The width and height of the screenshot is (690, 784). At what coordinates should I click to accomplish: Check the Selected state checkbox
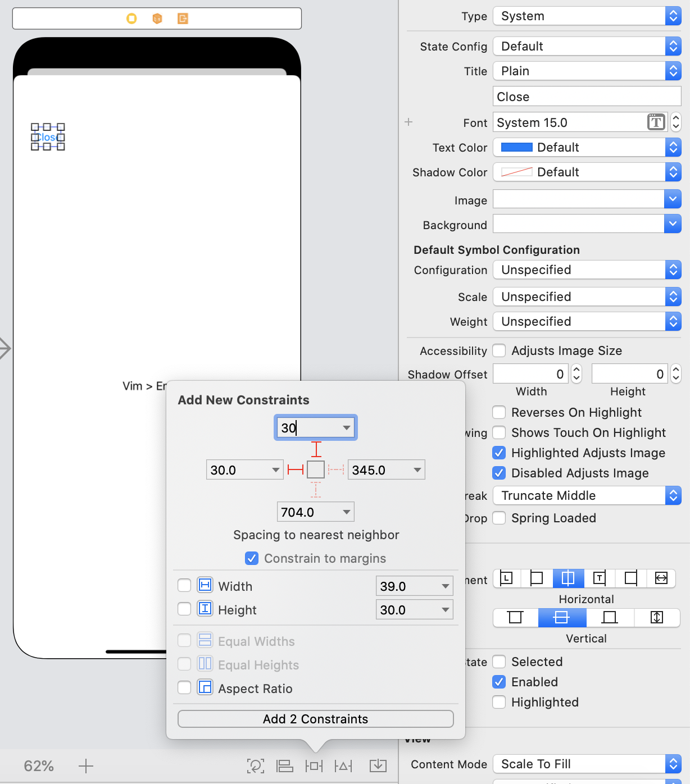click(499, 662)
